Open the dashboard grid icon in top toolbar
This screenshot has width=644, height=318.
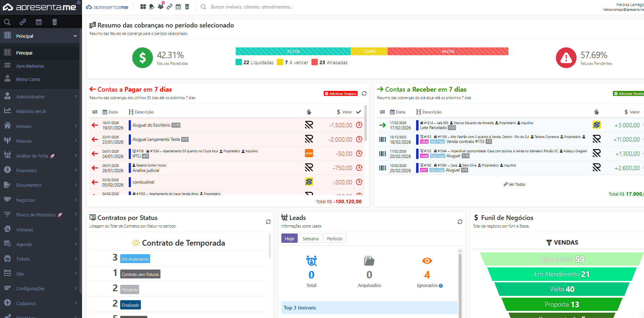[143, 7]
